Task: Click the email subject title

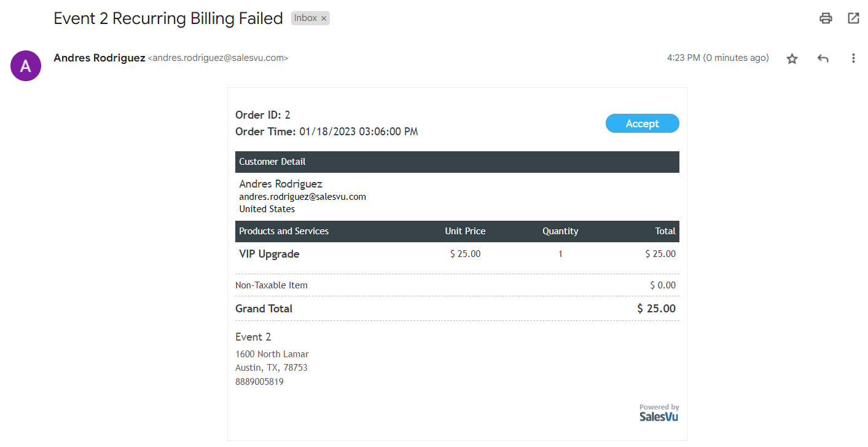Action: click(168, 18)
